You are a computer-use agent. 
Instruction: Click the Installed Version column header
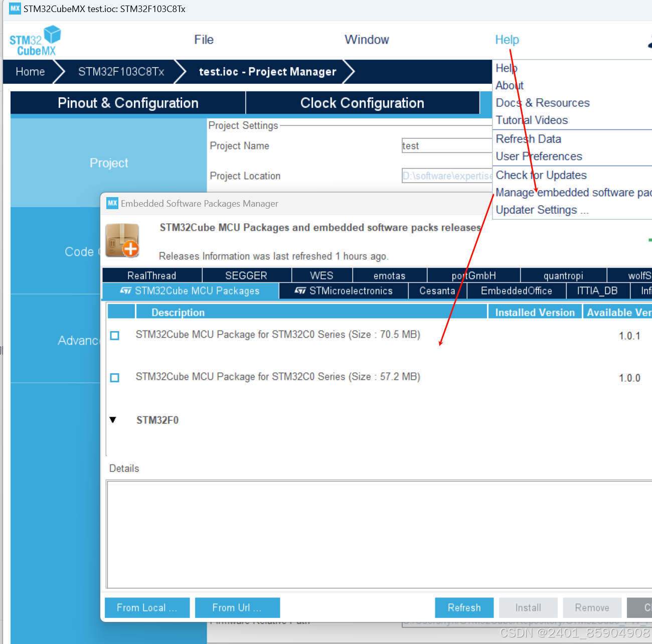535,312
